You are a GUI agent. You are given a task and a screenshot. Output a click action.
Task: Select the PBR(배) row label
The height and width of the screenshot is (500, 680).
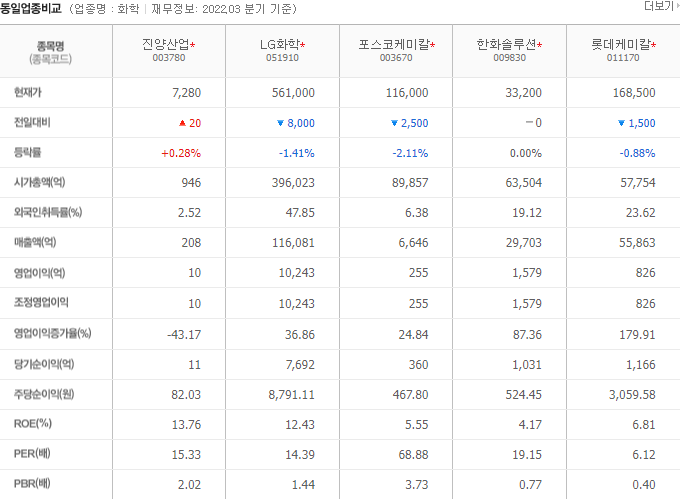point(32,484)
